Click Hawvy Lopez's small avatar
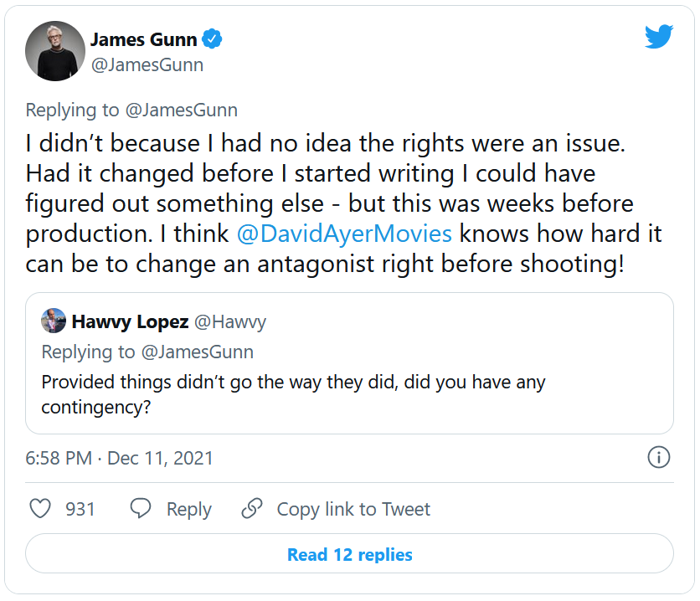 tap(54, 321)
